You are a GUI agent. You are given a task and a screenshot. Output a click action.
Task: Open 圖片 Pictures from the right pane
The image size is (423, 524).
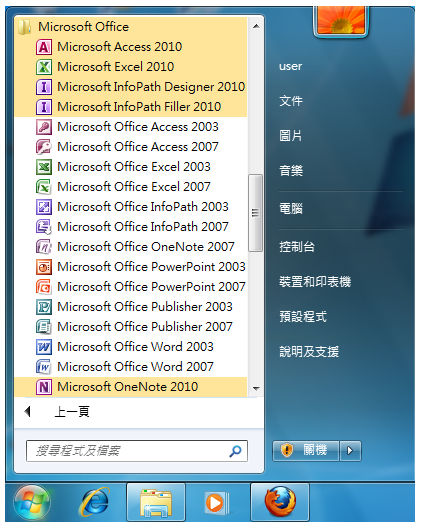click(291, 136)
